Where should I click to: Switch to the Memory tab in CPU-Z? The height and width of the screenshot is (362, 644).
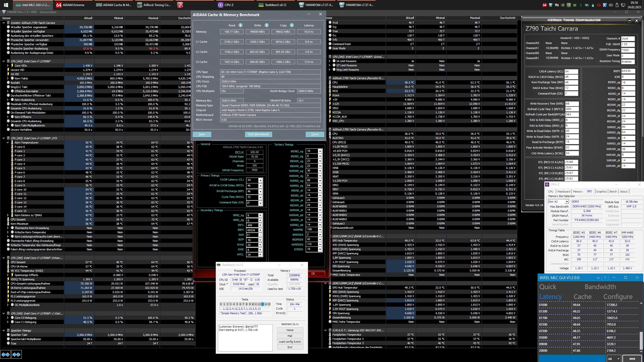pyautogui.click(x=578, y=192)
